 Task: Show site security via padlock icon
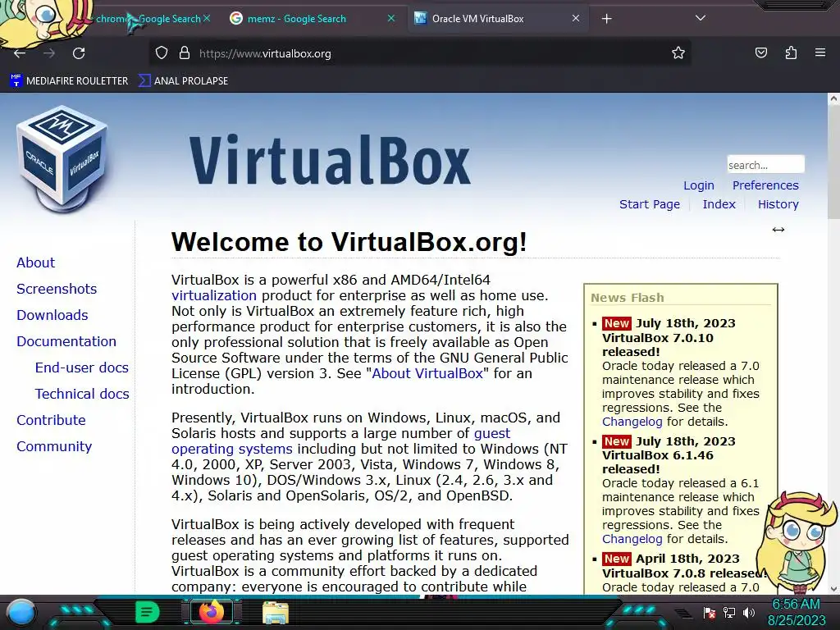click(185, 53)
